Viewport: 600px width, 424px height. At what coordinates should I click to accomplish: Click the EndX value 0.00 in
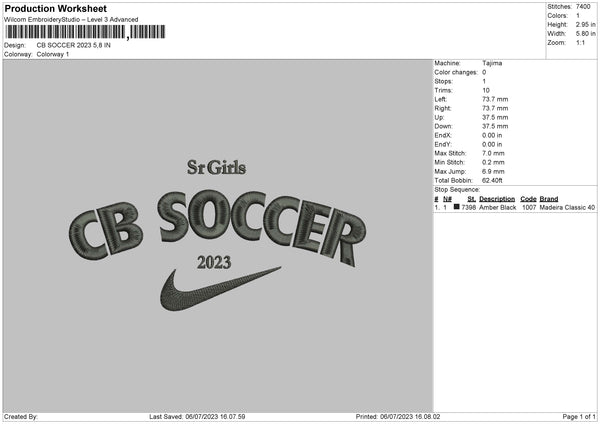click(x=492, y=135)
